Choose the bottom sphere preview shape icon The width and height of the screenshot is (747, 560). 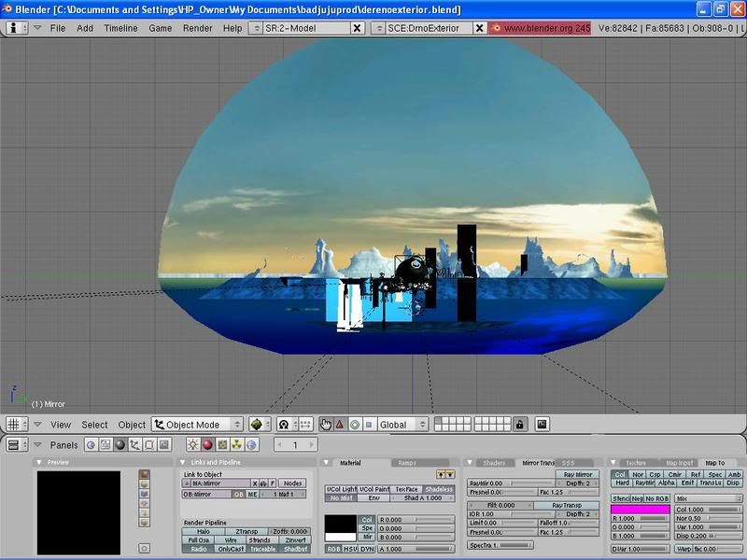point(145,522)
